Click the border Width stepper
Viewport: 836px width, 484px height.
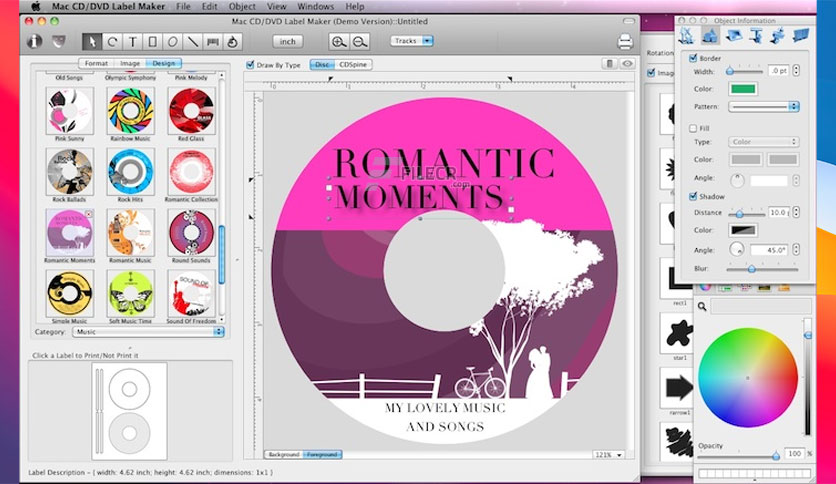click(x=796, y=70)
